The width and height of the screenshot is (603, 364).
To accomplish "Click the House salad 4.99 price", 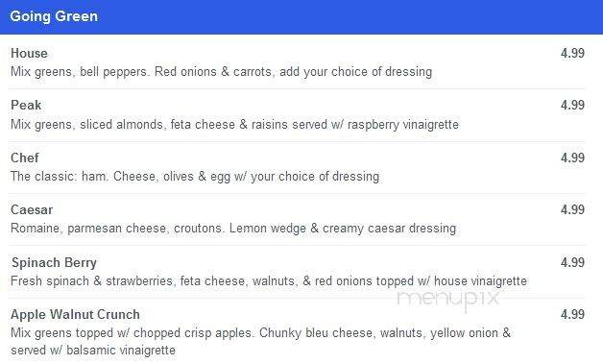I will click(x=572, y=53).
